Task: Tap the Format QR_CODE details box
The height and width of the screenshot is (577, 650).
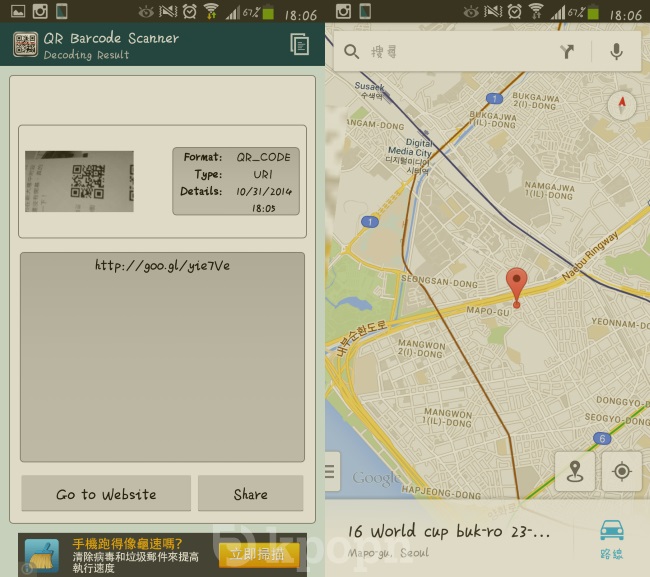Action: [x=236, y=181]
